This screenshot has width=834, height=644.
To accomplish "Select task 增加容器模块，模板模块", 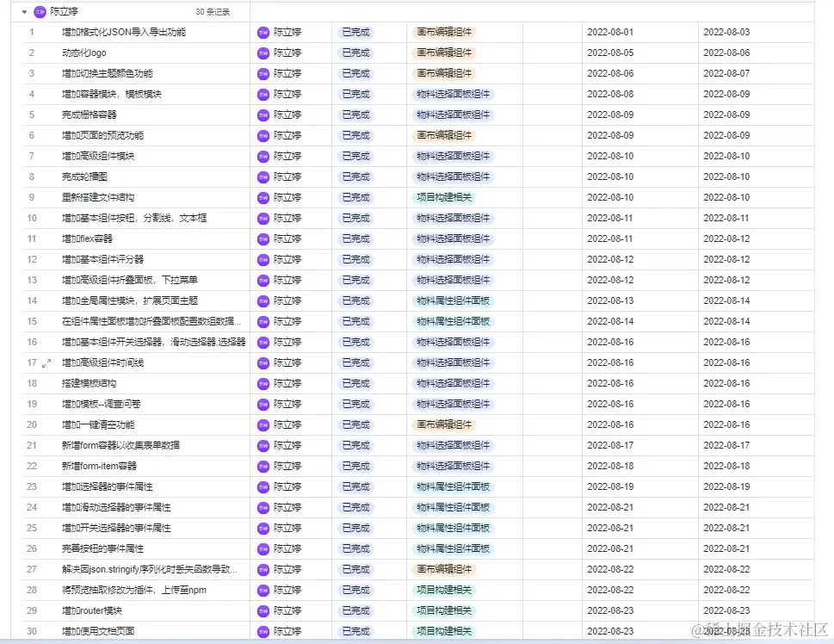I will coord(112,94).
